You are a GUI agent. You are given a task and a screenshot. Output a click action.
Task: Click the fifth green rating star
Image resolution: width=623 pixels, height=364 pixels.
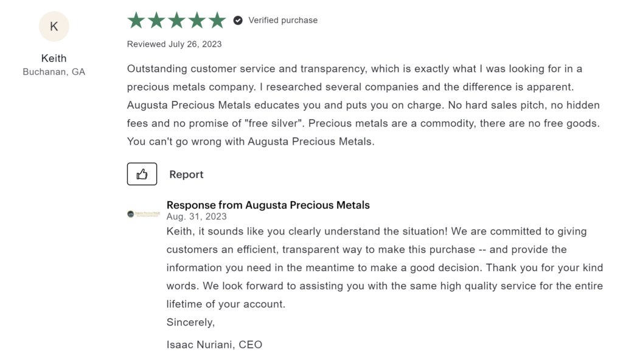[x=217, y=20]
